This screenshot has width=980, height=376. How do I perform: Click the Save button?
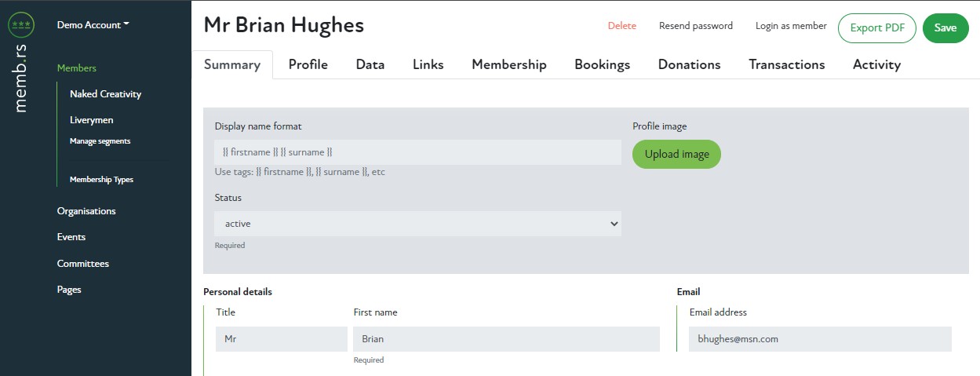[x=945, y=28]
